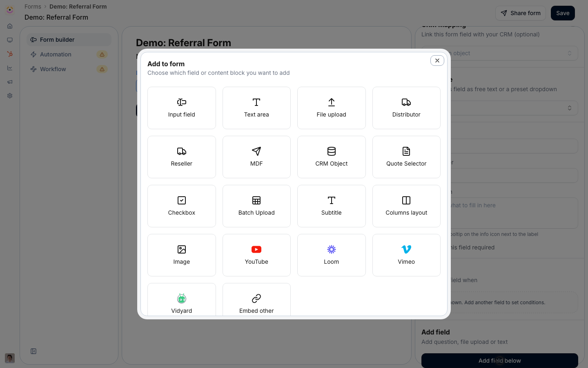Select the Batch Upload table icon
The width and height of the screenshot is (588, 368).
[256, 200]
